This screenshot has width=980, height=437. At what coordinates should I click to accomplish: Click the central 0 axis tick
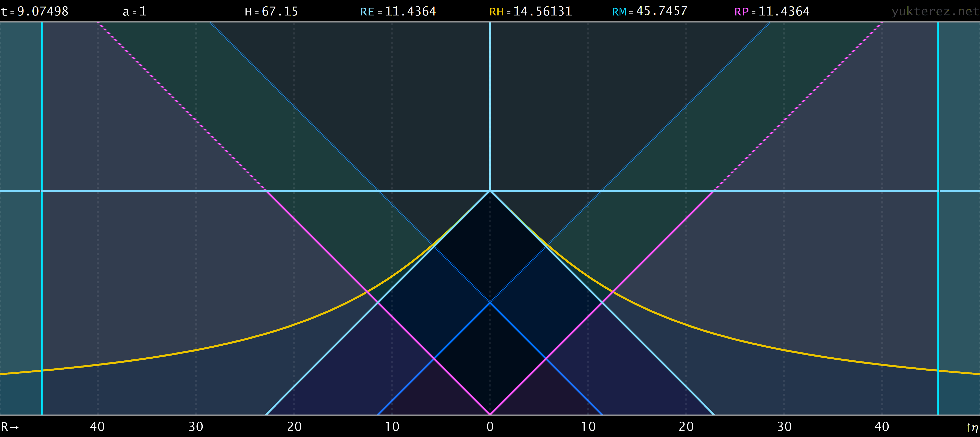[x=490, y=426]
